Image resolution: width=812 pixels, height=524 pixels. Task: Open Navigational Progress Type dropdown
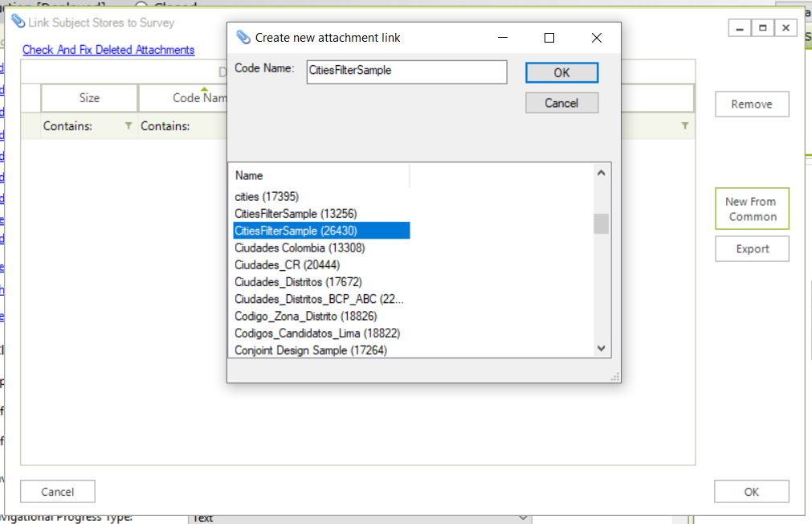pyautogui.click(x=523, y=518)
